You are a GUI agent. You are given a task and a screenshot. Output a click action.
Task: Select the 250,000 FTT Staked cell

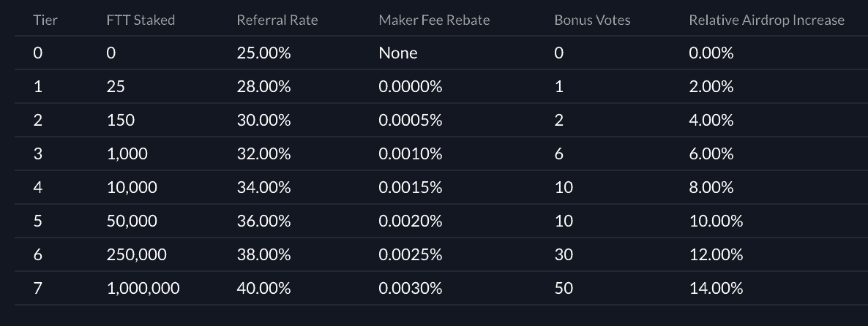point(136,254)
